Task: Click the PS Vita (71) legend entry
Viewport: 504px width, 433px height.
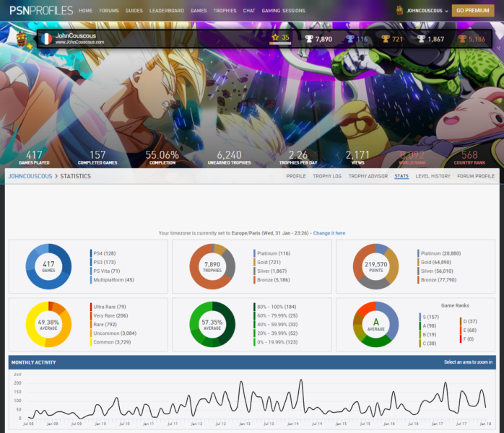Action: pos(105,271)
